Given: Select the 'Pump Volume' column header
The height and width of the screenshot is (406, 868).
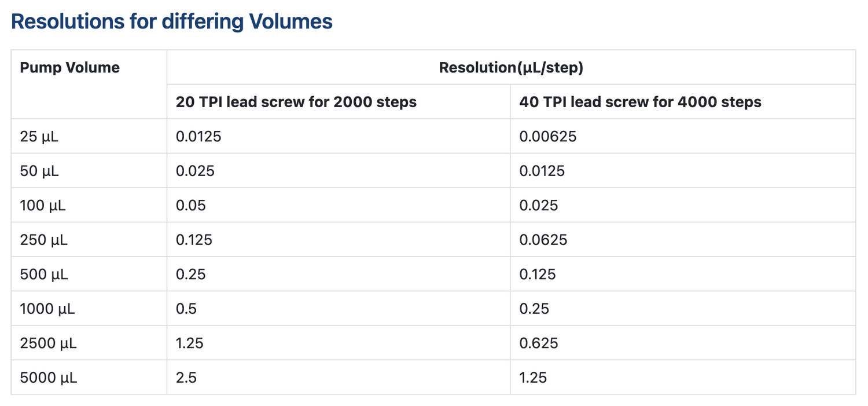Looking at the screenshot, I should [69, 68].
